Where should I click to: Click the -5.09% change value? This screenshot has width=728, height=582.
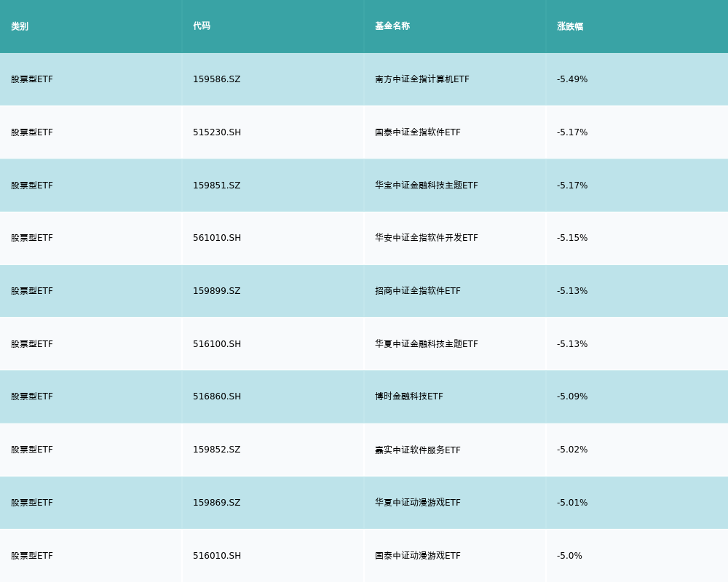pyautogui.click(x=571, y=396)
